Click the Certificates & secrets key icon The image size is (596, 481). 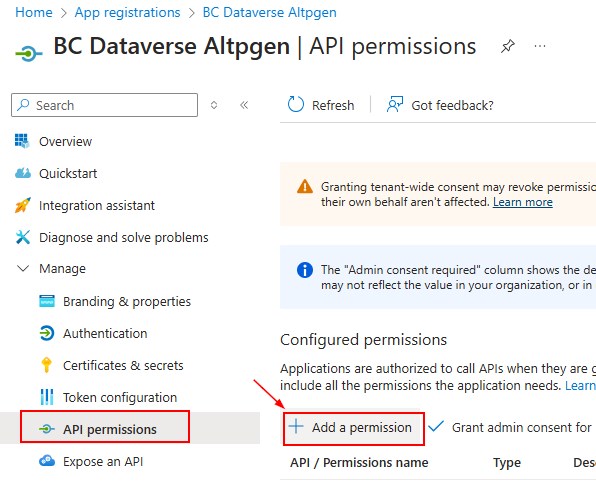pos(47,365)
